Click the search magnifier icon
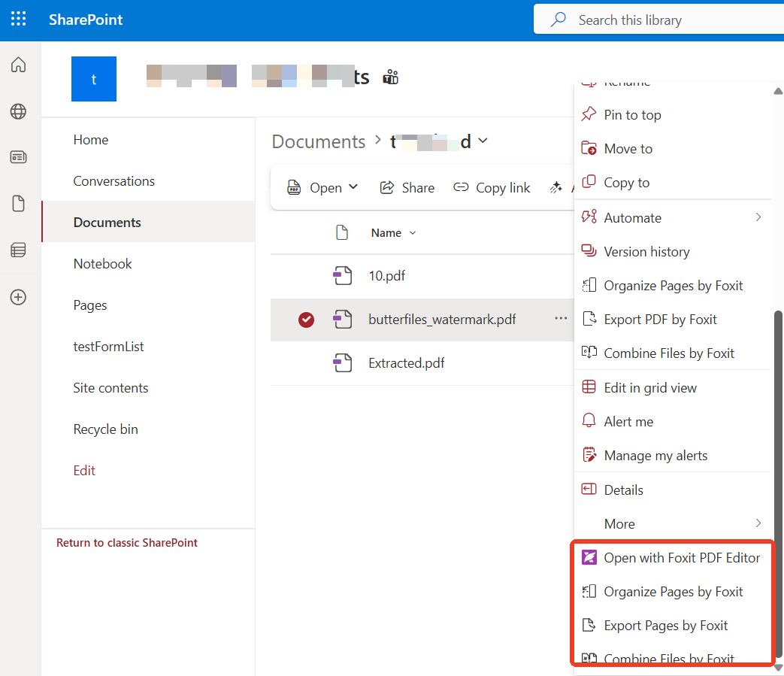 click(x=558, y=20)
